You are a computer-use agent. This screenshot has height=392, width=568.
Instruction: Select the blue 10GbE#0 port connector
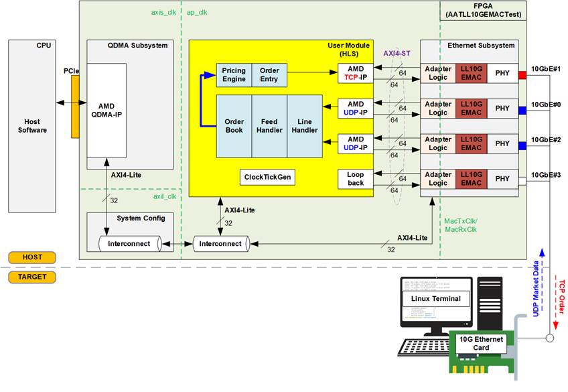coord(522,111)
